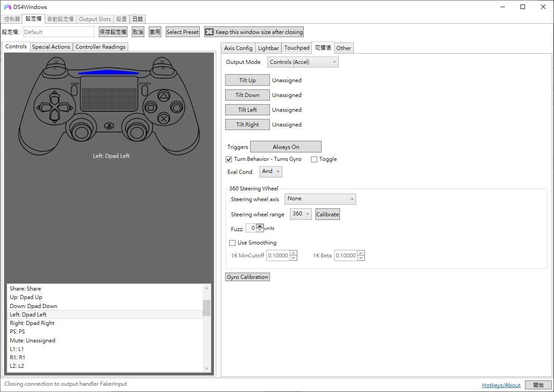Assign the Tilt Up button
This screenshot has width=554, height=392.
(x=248, y=80)
